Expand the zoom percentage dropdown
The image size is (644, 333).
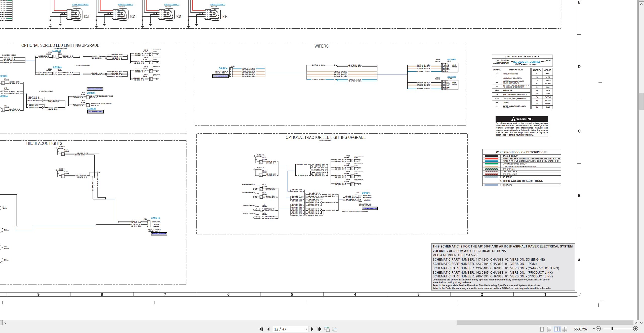594,329
